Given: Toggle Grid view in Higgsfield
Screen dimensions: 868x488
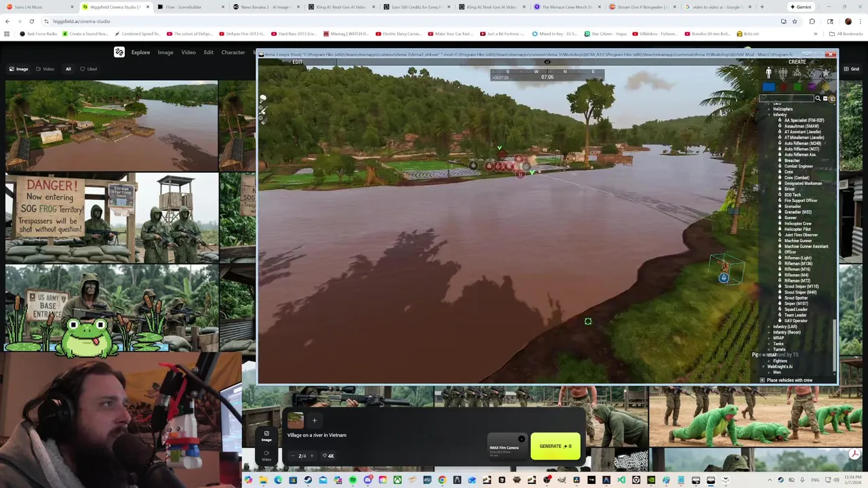Looking at the screenshot, I should [x=850, y=68].
